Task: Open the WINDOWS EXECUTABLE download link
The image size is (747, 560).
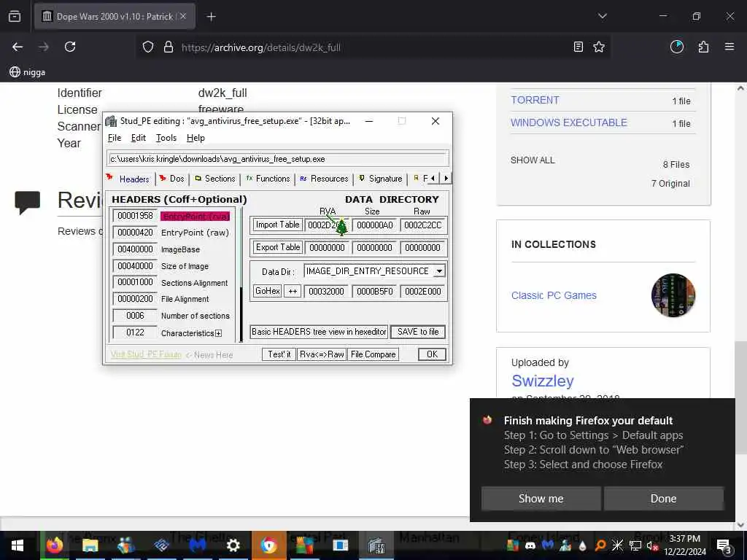Action: click(x=569, y=122)
